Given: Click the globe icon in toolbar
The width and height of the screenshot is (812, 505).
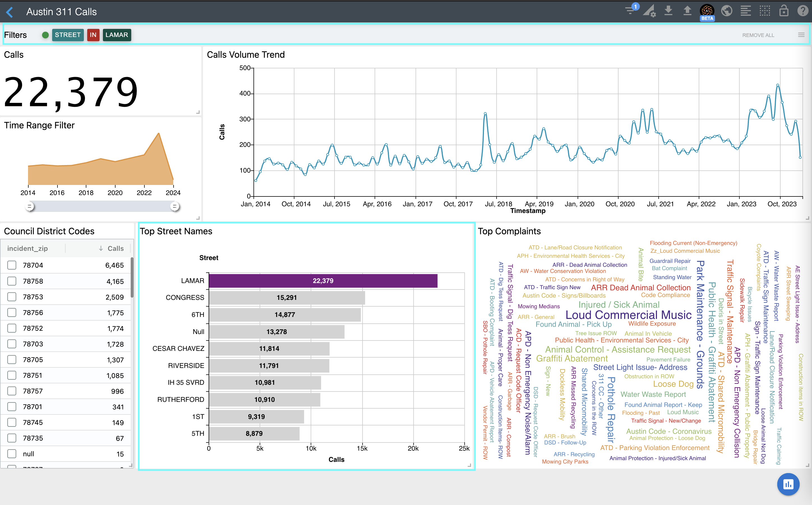Looking at the screenshot, I should pos(726,11).
